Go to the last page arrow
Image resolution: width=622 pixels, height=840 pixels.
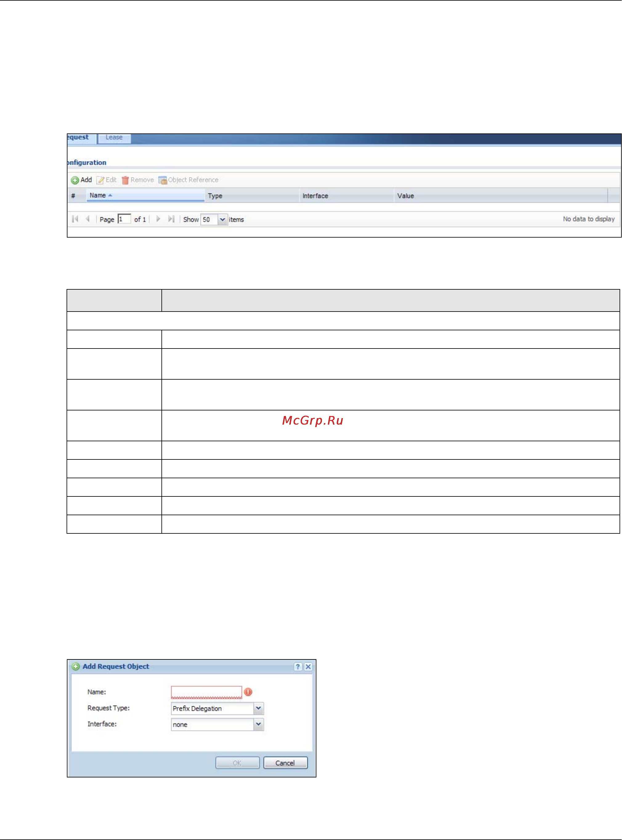[171, 219]
